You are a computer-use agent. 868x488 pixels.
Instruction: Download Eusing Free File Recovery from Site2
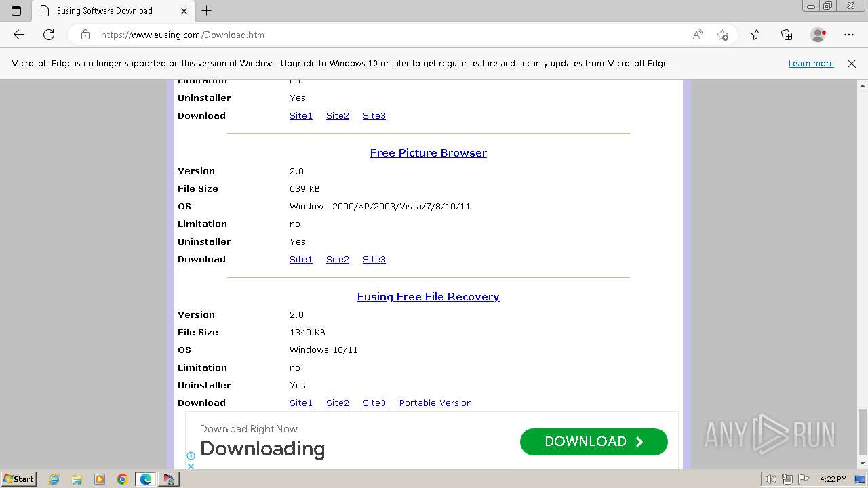click(338, 403)
